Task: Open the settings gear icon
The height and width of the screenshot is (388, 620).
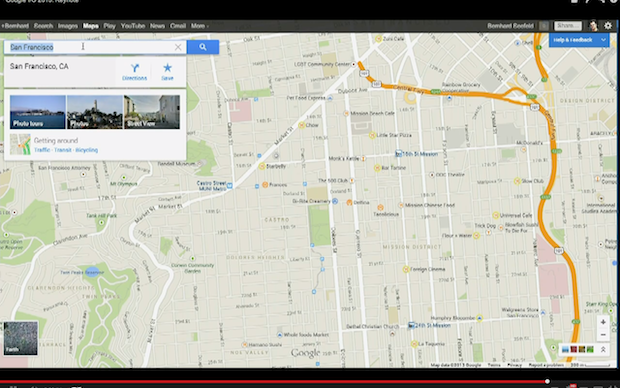Action: [608, 26]
